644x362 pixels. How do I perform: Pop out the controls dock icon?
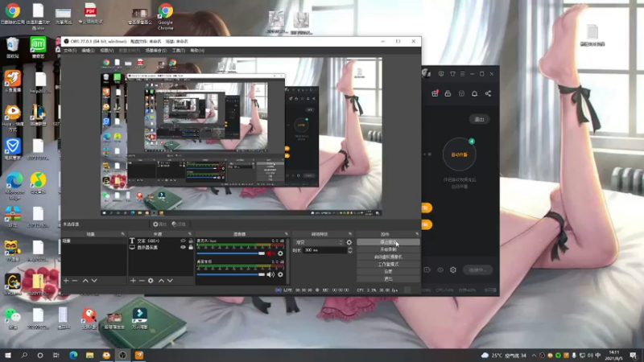[417, 234]
